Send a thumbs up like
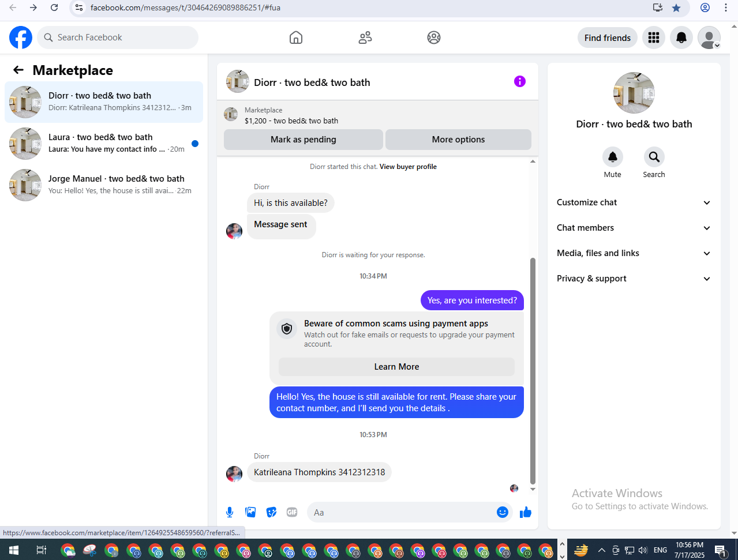 [x=526, y=512]
